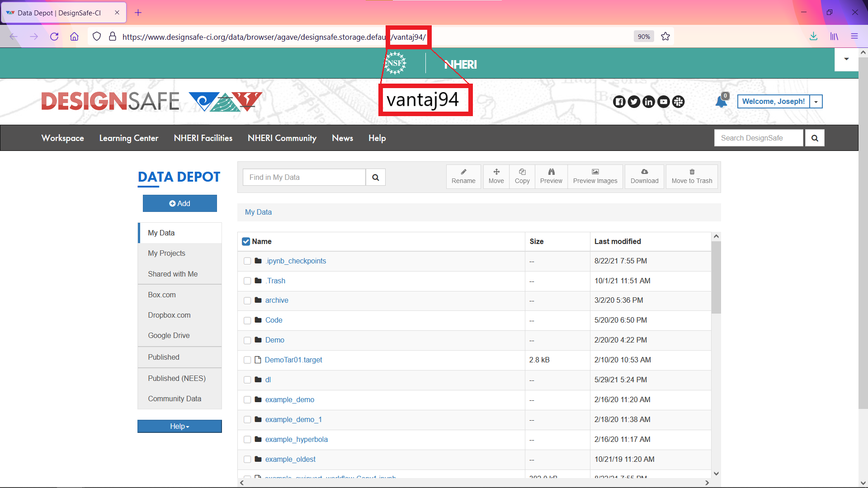This screenshot has height=488, width=868.
Task: Open the News menu
Action: point(342,138)
